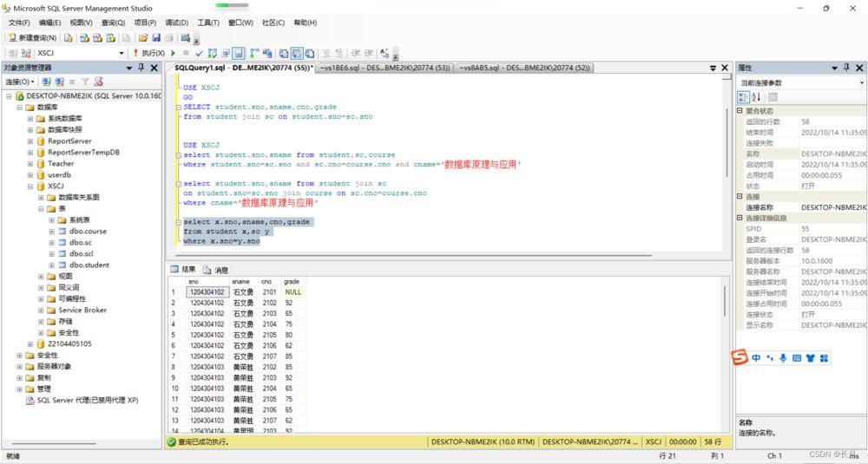Click the blue checkmark parse query icon

[x=200, y=53]
